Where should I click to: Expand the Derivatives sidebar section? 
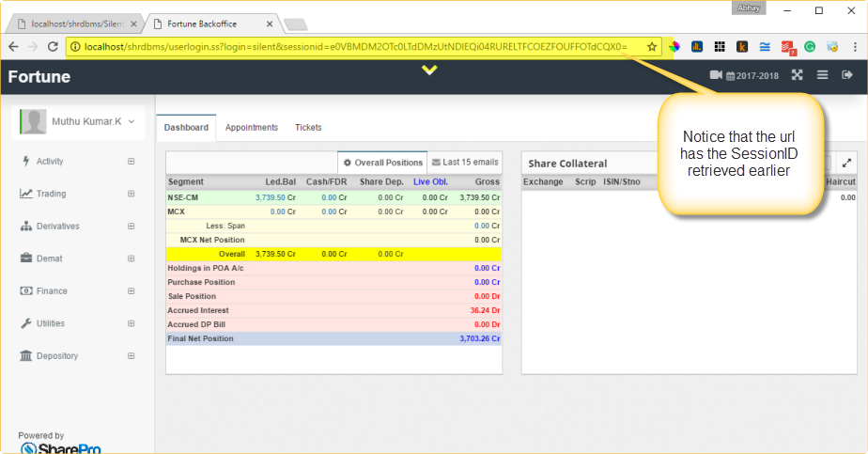(131, 227)
